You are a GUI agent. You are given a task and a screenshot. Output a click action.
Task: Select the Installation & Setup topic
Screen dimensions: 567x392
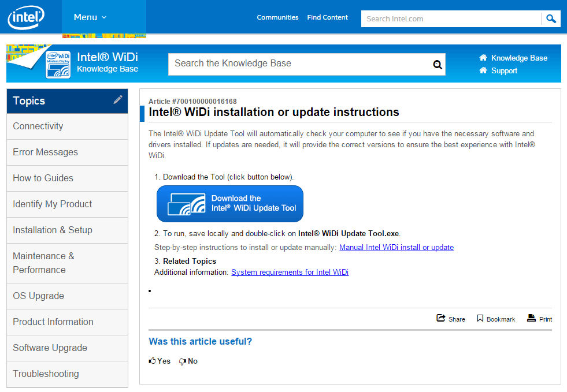tap(67, 230)
